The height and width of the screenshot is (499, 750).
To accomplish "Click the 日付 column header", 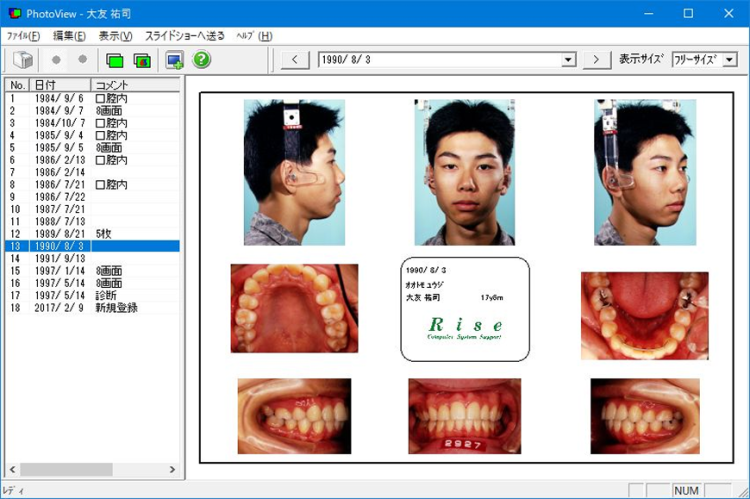I will pos(60,85).
